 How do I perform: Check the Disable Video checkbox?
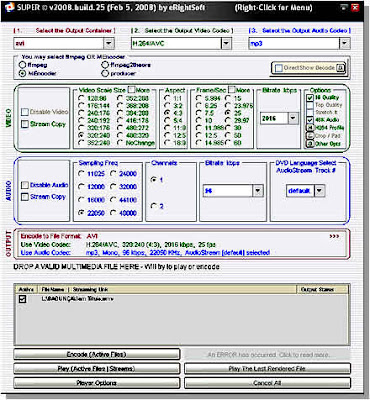point(25,112)
